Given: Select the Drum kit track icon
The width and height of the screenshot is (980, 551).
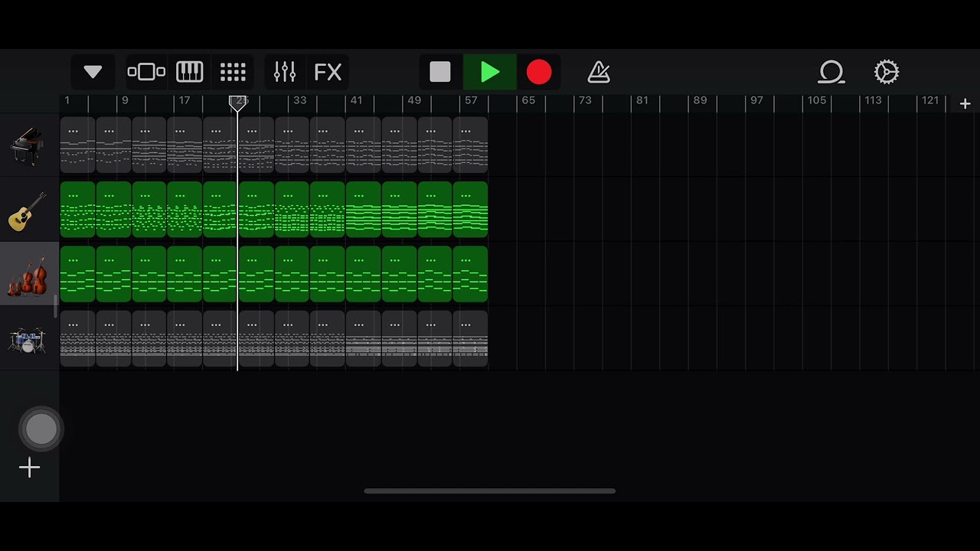Looking at the screenshot, I should click(29, 340).
